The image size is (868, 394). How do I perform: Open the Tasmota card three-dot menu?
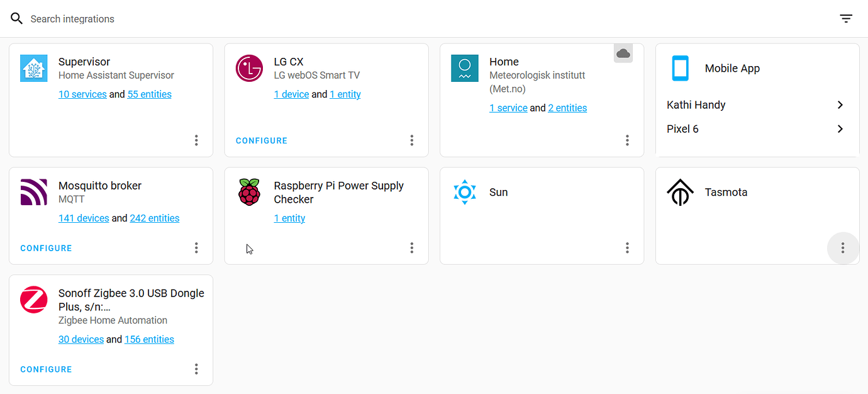pos(843,248)
